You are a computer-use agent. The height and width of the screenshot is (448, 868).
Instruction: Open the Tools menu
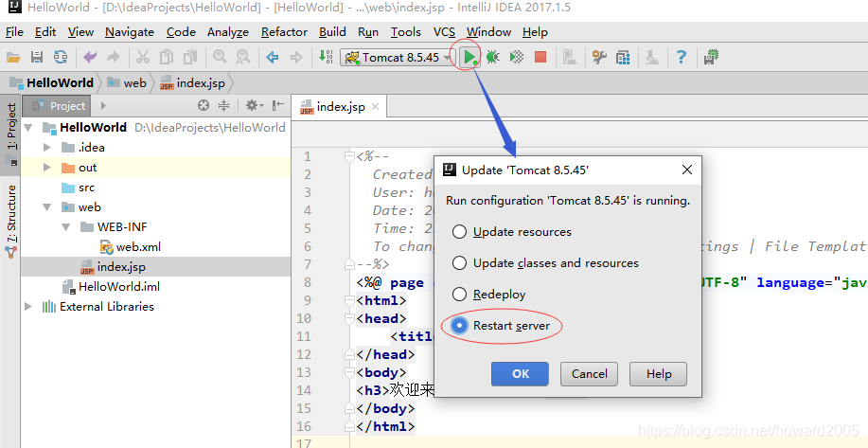click(406, 32)
